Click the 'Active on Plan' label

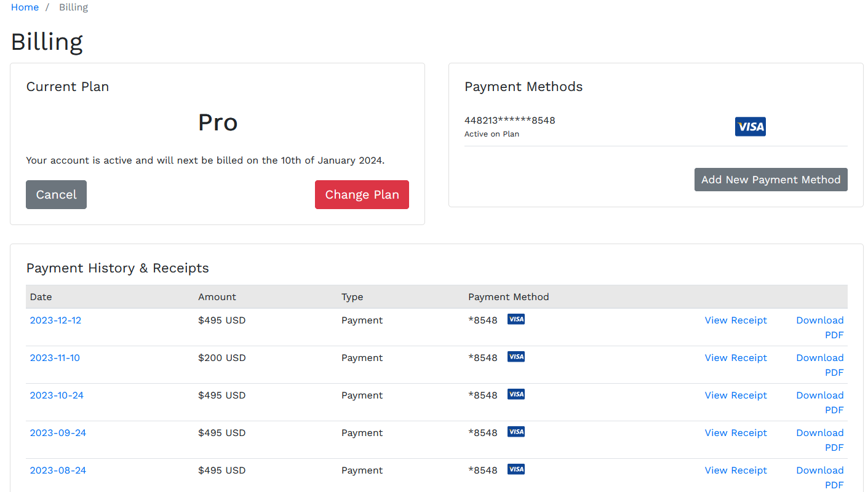point(492,134)
